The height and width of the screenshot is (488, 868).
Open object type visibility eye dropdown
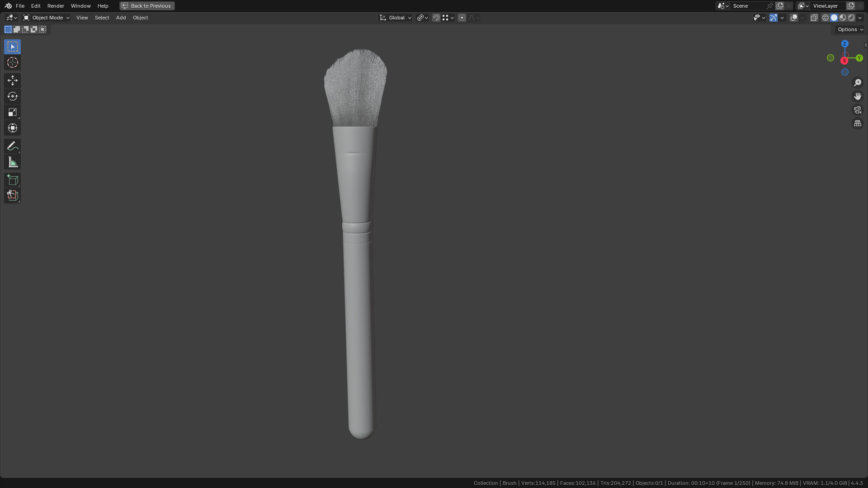pos(759,18)
